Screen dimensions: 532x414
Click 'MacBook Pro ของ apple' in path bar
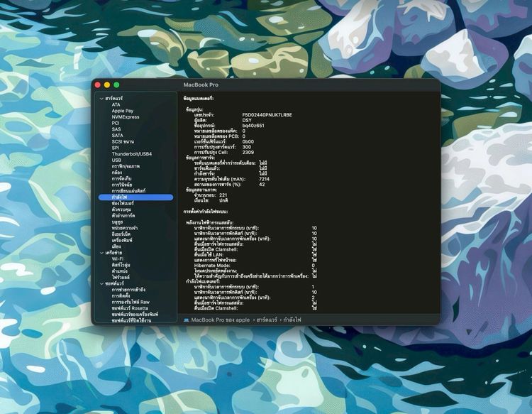[x=220, y=320]
